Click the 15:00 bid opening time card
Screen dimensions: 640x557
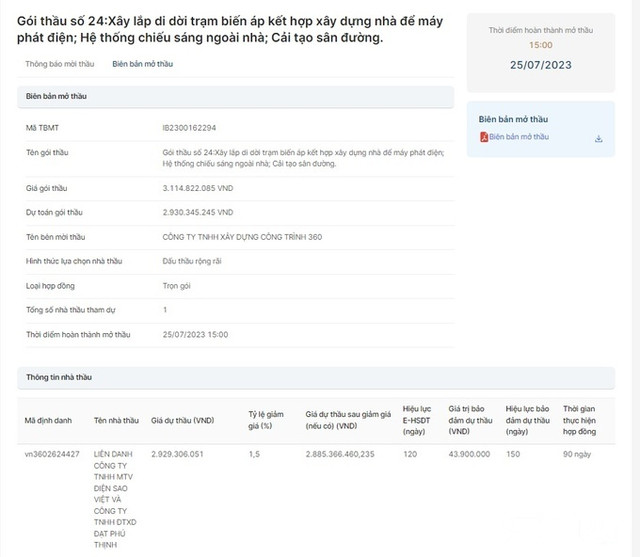540,45
